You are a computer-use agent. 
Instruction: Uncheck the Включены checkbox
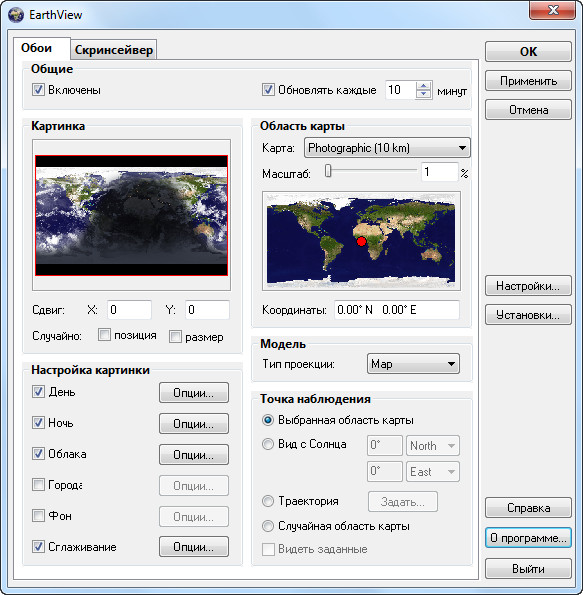(38, 90)
